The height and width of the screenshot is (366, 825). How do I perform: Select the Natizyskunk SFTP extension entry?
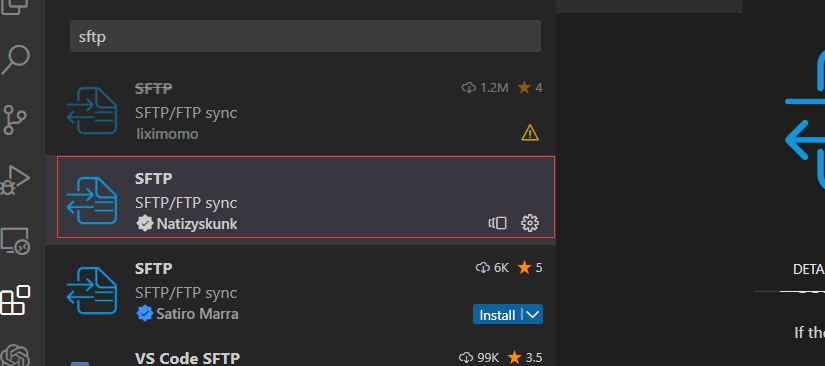(x=306, y=197)
